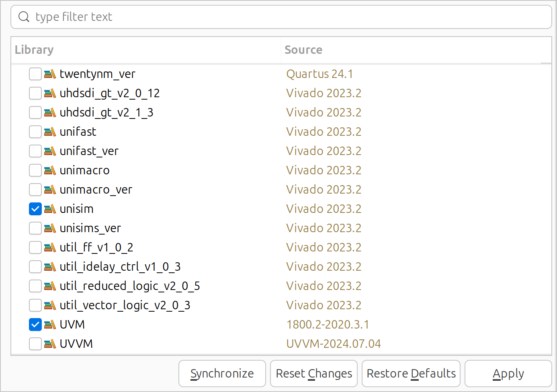Select the unifast_ver library name
Screen dimensions: 557x392
click(89, 151)
